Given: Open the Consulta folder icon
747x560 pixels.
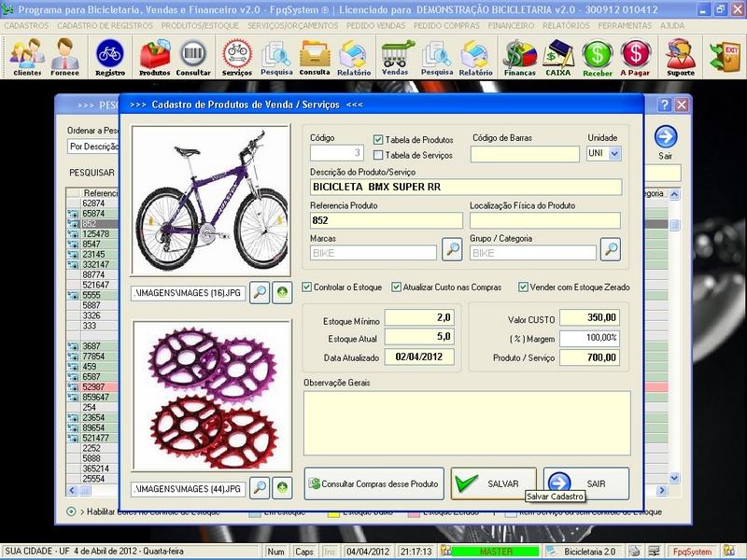Looking at the screenshot, I should 315,57.
